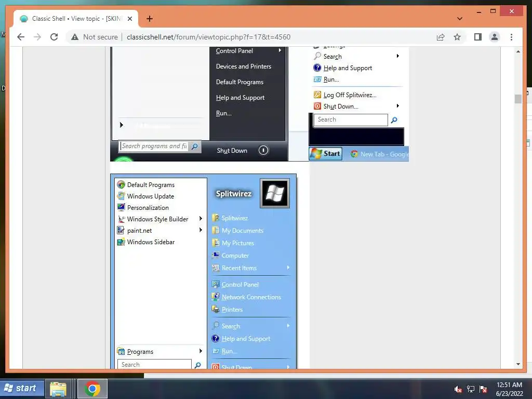Click the muted volume tray icon
532x399 pixels.
pos(458,389)
